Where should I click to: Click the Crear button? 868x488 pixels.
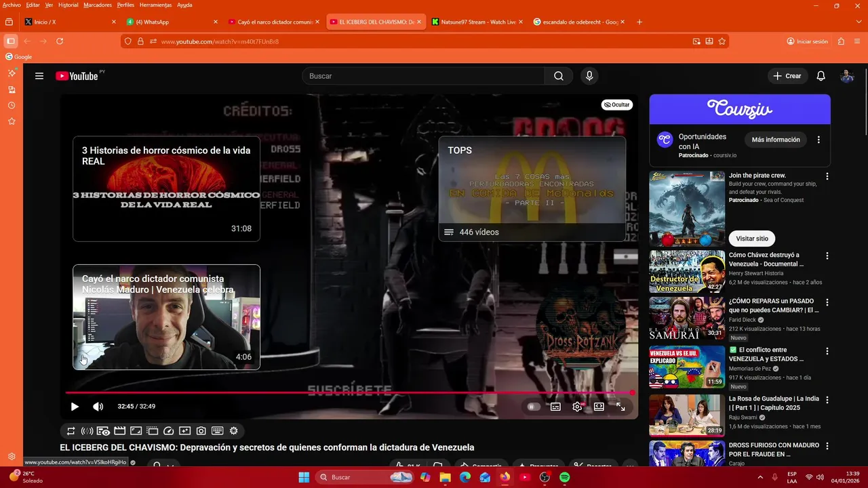(x=787, y=76)
